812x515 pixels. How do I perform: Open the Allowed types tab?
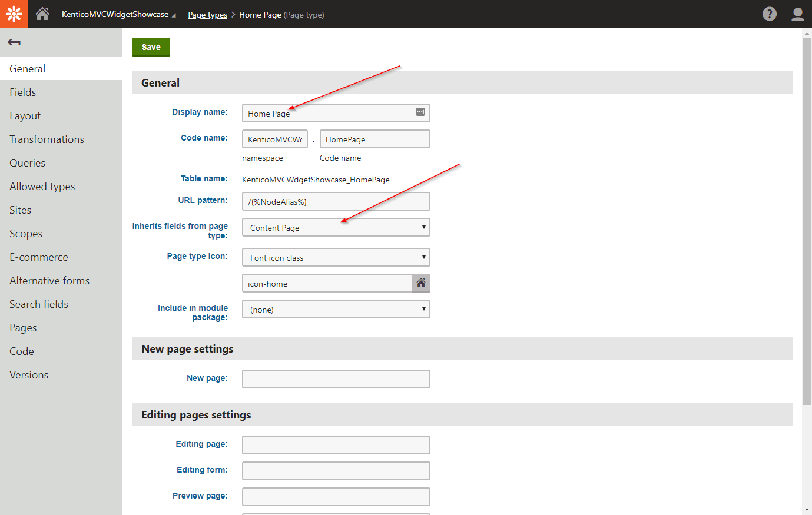click(61, 186)
